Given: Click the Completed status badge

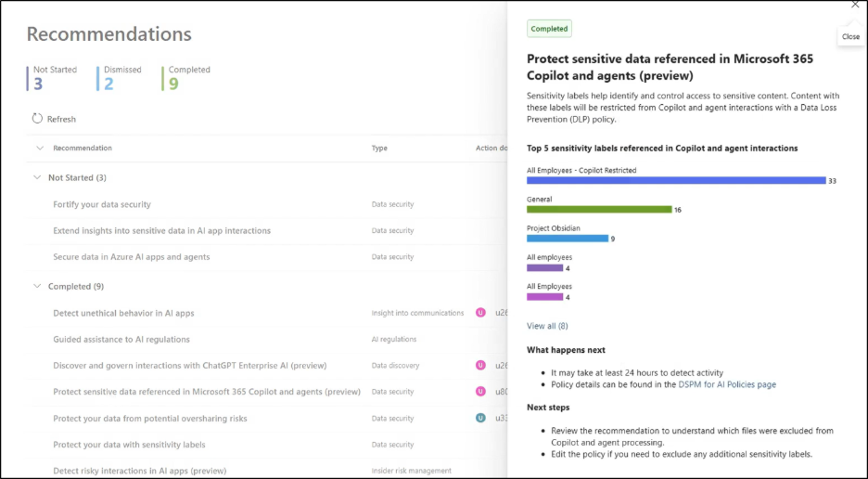Looking at the screenshot, I should pos(549,29).
